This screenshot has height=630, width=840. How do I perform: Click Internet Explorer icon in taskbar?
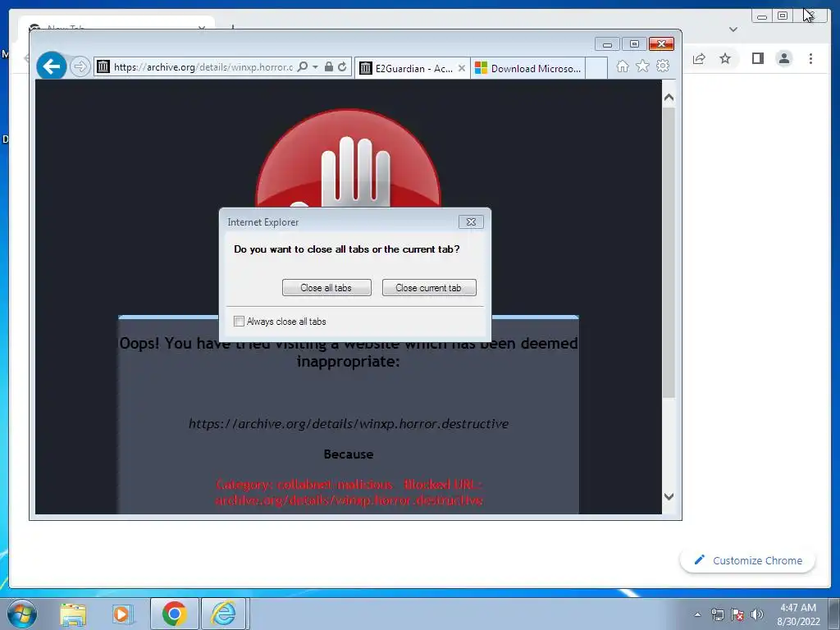coord(223,614)
